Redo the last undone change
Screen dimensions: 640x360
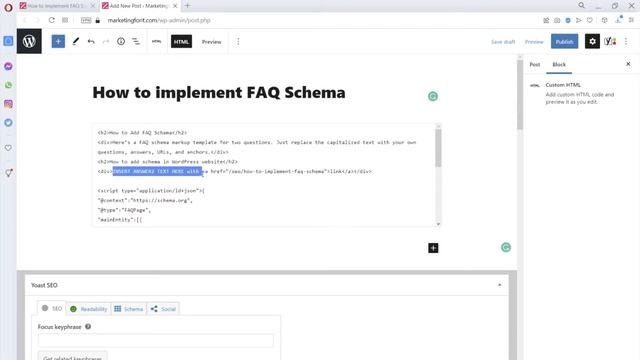tap(106, 41)
